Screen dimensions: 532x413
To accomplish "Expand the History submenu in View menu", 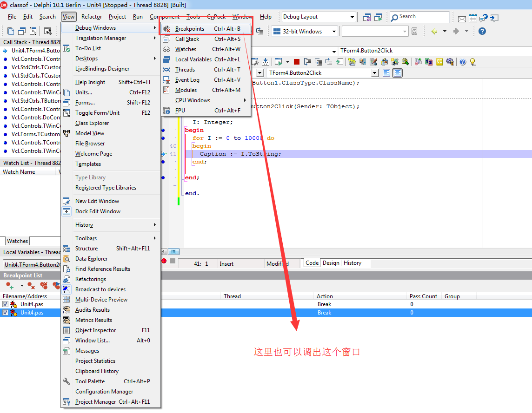I will click(110, 225).
